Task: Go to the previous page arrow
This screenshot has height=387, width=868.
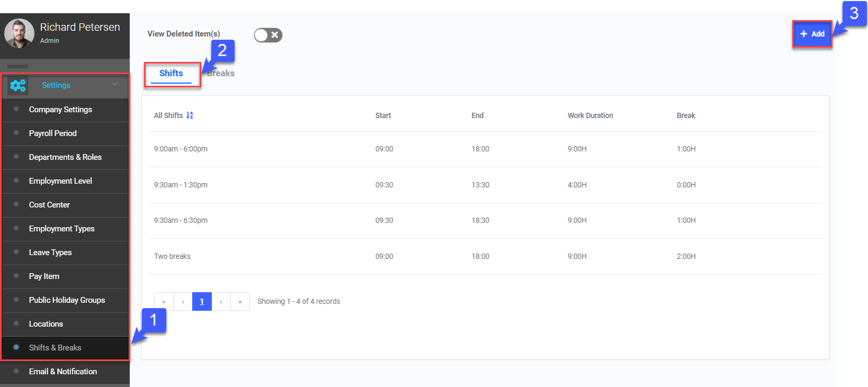Action: click(183, 302)
